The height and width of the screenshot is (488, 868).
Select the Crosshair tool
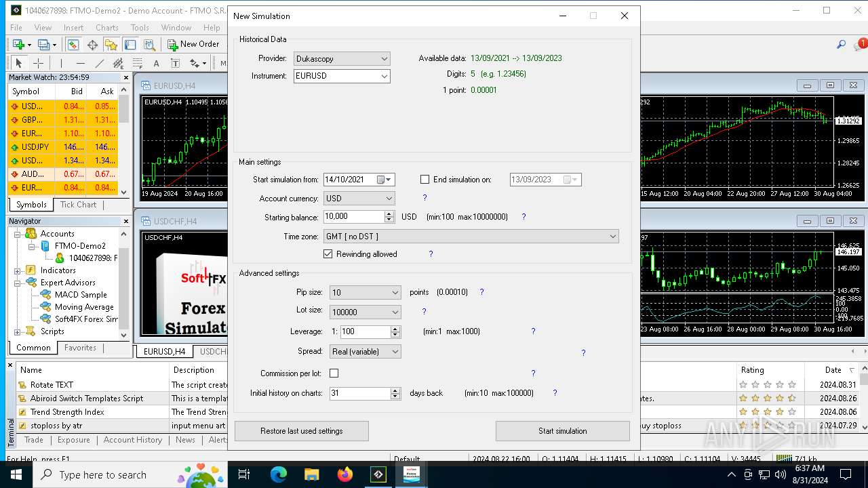pyautogui.click(x=39, y=63)
